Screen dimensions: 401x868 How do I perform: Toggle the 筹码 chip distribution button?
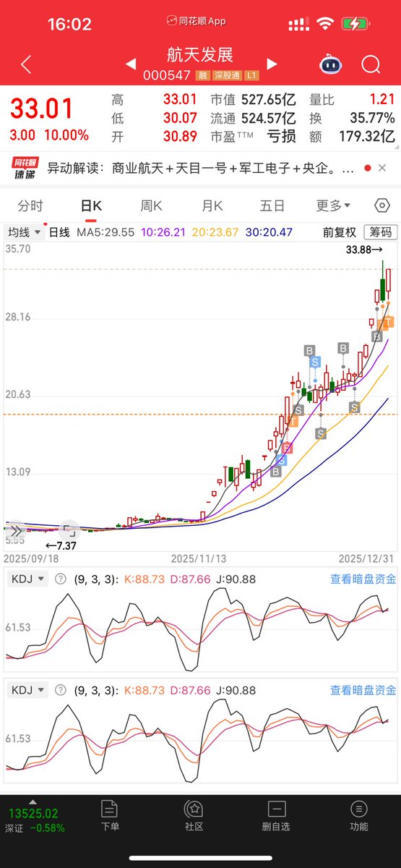[x=381, y=232]
